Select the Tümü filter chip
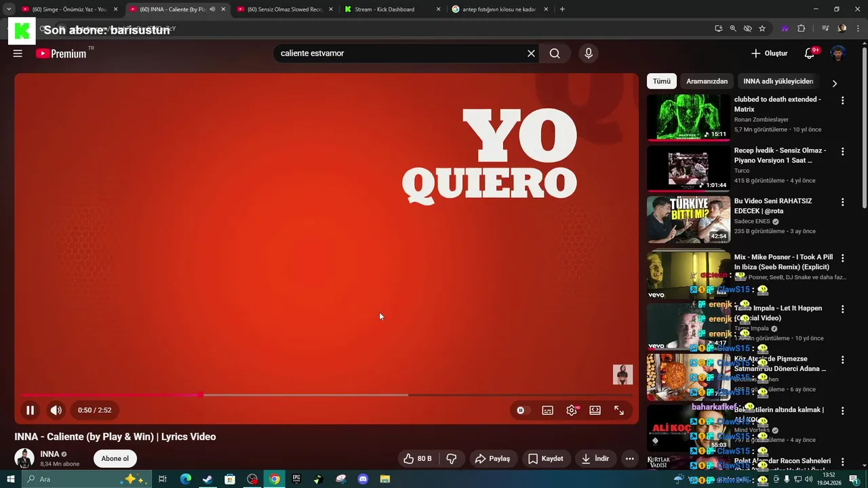This screenshot has height=488, width=868. point(662,81)
